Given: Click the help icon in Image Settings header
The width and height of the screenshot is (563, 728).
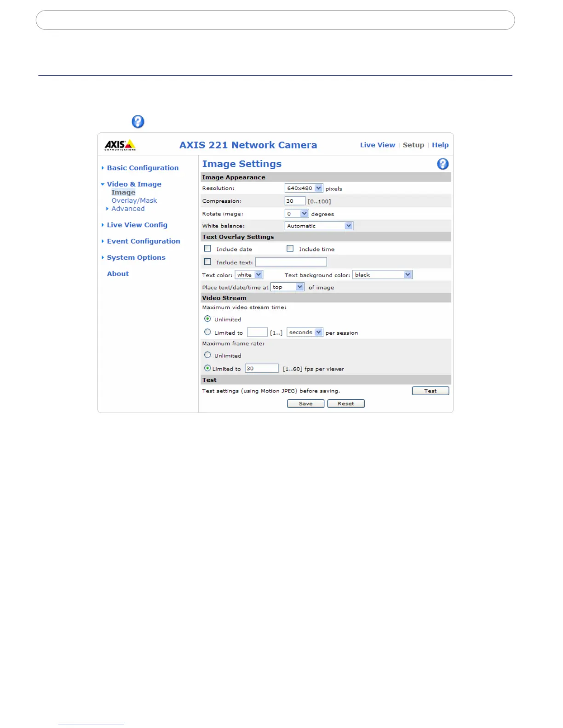Looking at the screenshot, I should pos(442,164).
